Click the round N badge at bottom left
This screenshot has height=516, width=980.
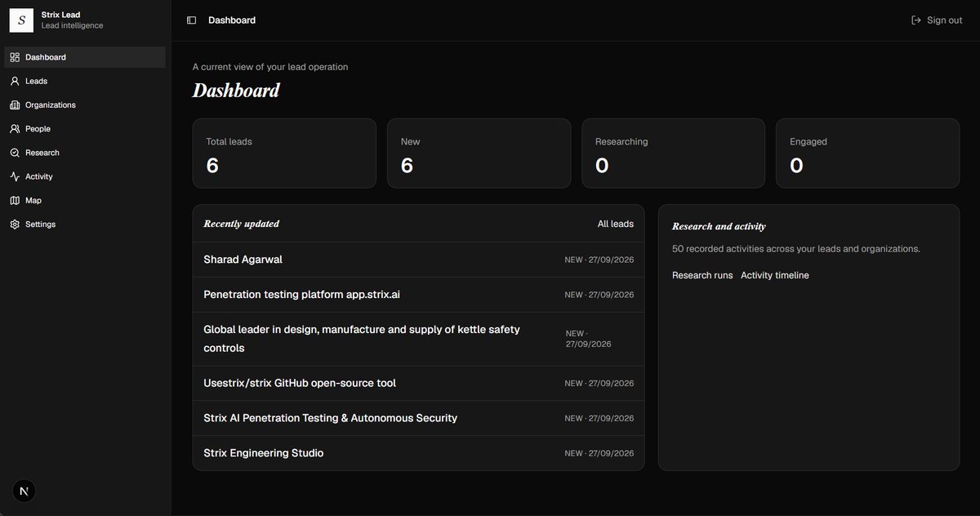point(24,491)
